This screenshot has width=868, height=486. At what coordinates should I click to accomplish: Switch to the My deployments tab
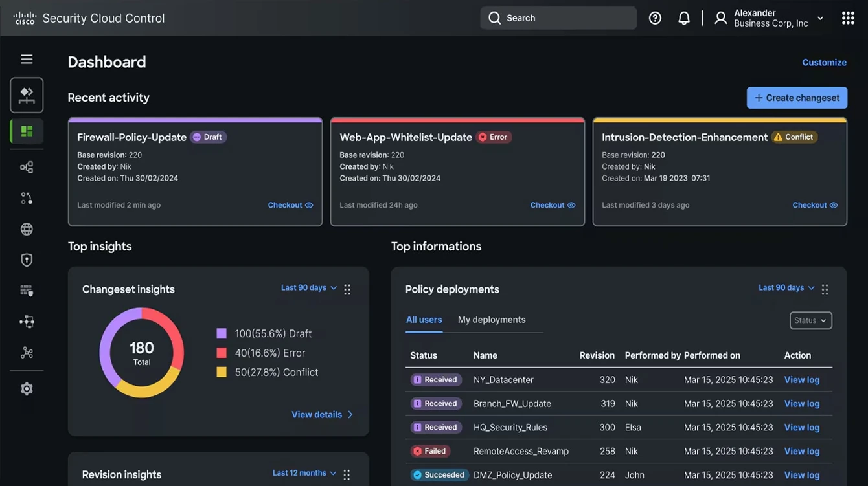pyautogui.click(x=492, y=320)
